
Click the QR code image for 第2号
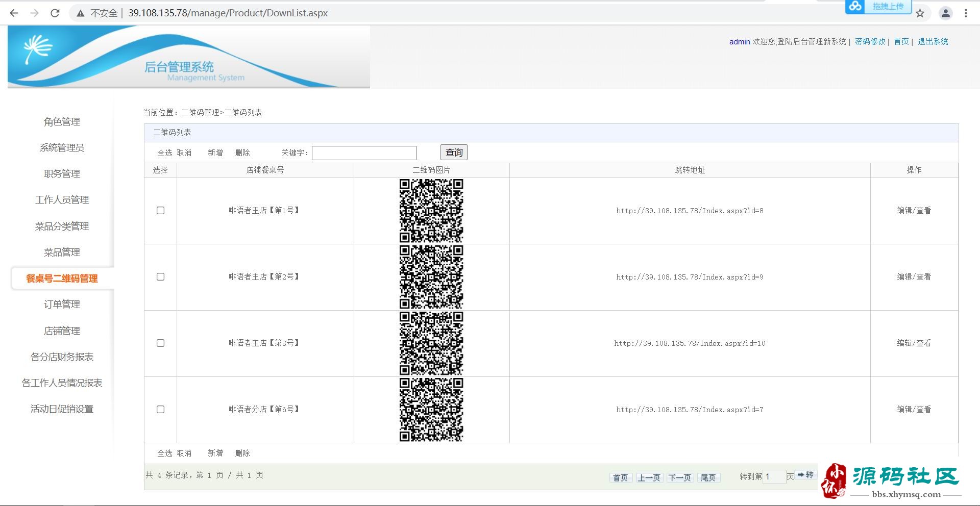click(x=431, y=277)
